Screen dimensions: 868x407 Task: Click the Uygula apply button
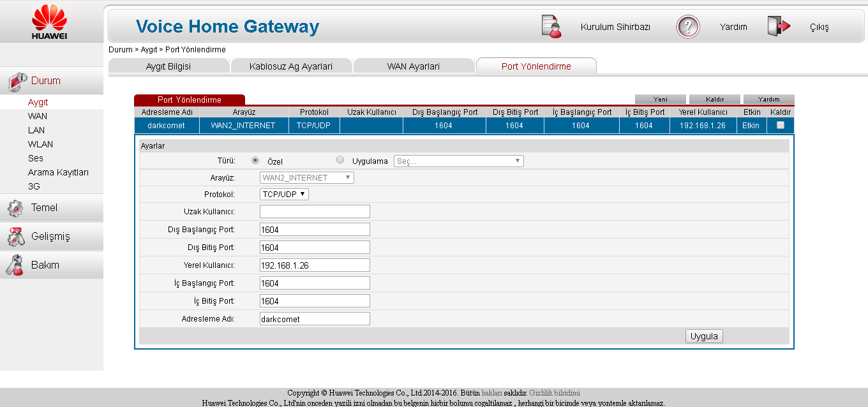(x=705, y=336)
